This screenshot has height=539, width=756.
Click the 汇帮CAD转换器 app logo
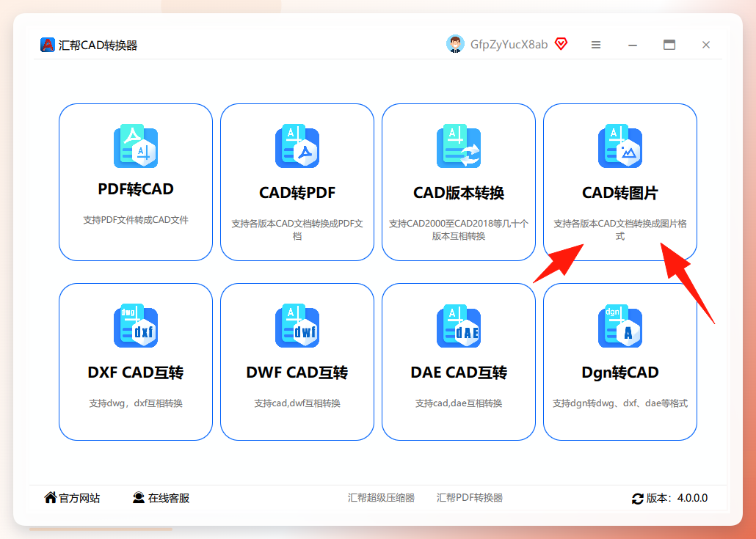pos(47,45)
